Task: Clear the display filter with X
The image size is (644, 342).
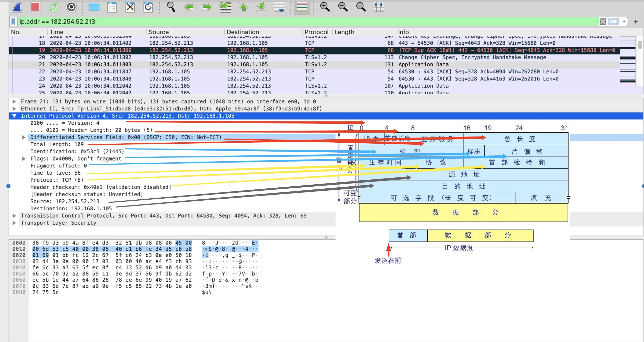Action: 603,21
